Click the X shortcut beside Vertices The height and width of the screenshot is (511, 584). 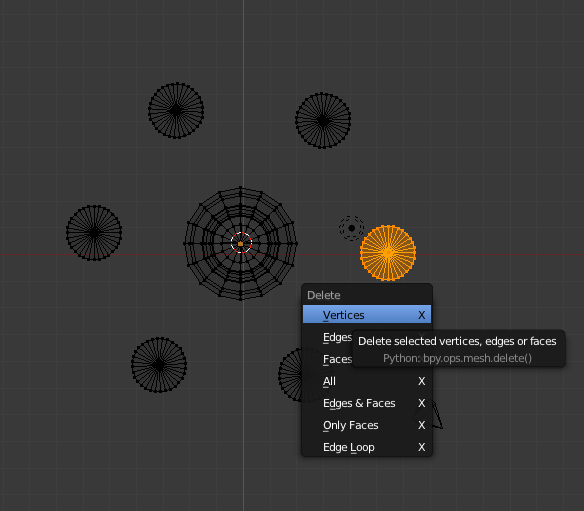[x=422, y=315]
